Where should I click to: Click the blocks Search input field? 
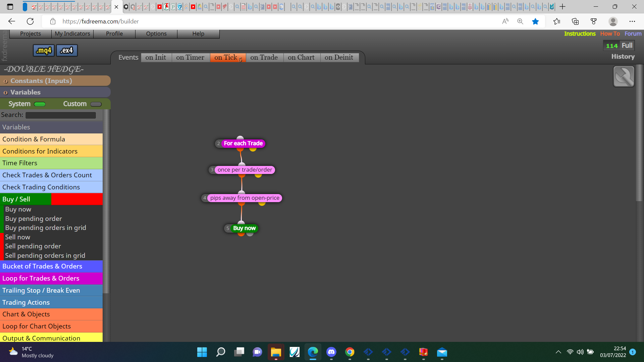[x=61, y=115]
